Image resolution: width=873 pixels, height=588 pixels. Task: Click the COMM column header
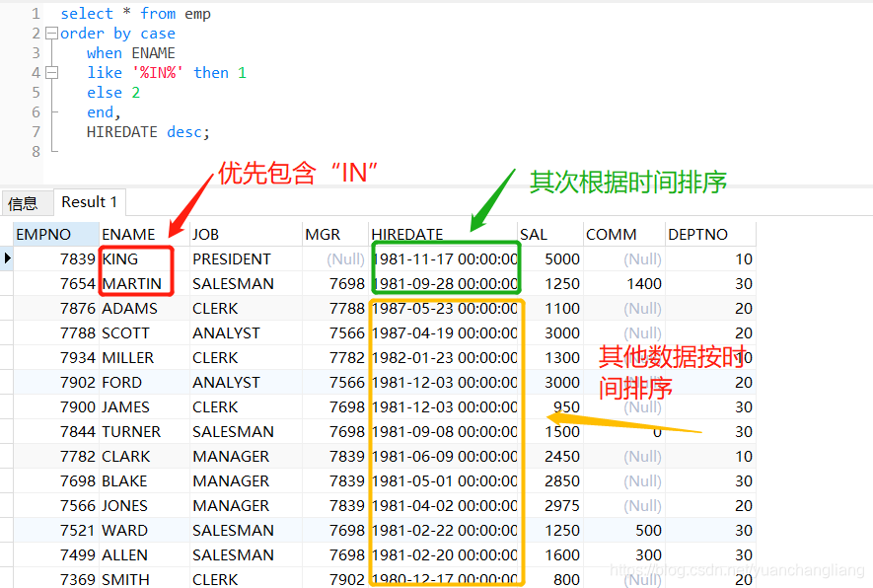(x=623, y=235)
